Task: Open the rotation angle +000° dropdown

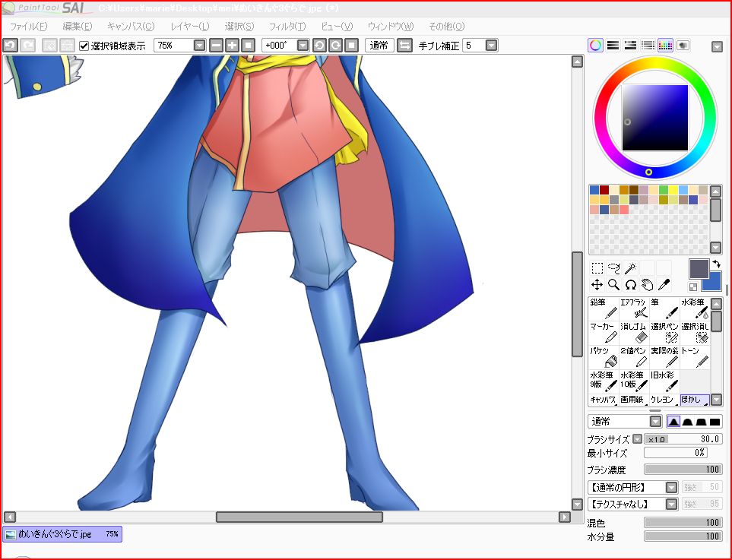Action: coord(303,46)
